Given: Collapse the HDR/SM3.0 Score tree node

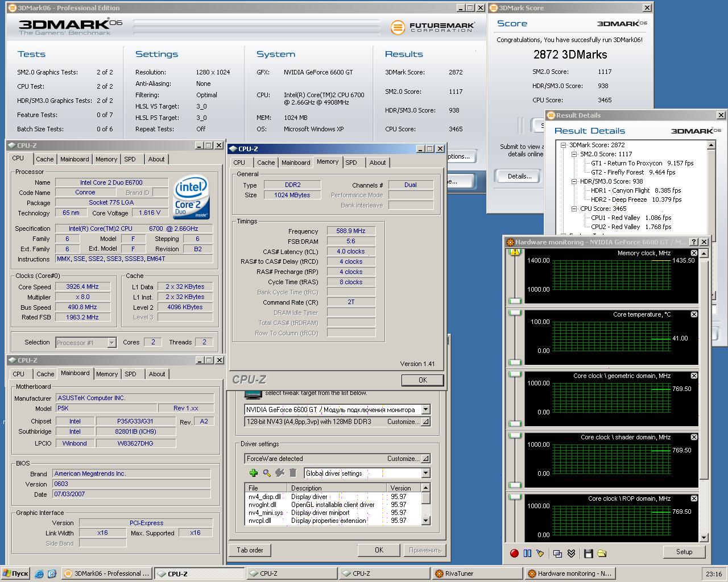Looking at the screenshot, I should coord(574,181).
